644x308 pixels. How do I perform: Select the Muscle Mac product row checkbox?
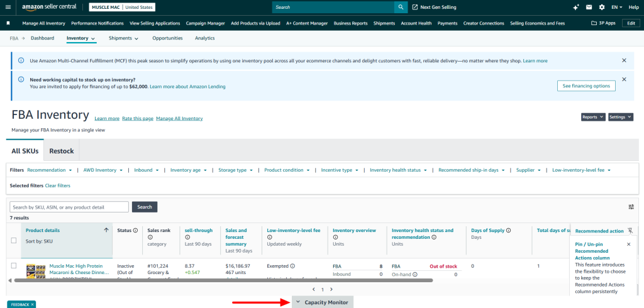[x=14, y=266]
